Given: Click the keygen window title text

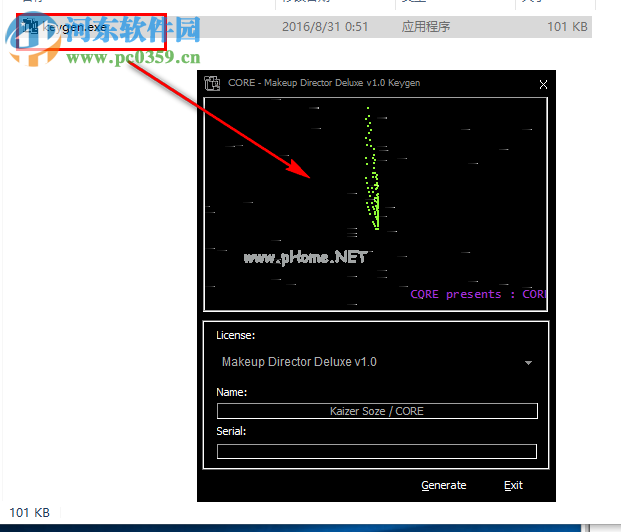Looking at the screenshot, I should point(324,83).
